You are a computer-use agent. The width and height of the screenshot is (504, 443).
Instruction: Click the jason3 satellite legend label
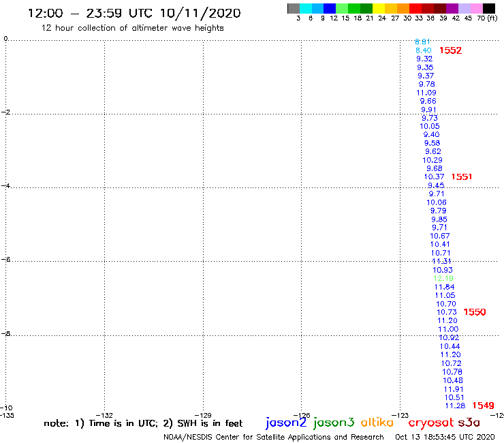point(334,423)
